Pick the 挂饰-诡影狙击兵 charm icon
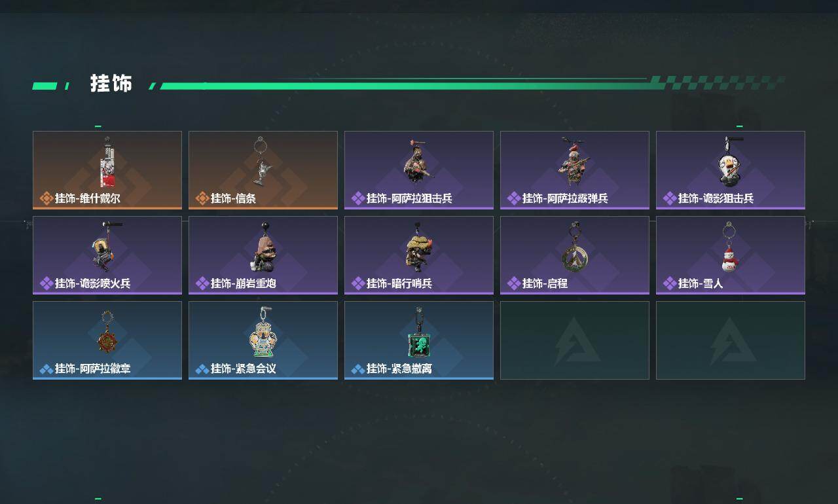The width and height of the screenshot is (838, 504). (x=729, y=161)
